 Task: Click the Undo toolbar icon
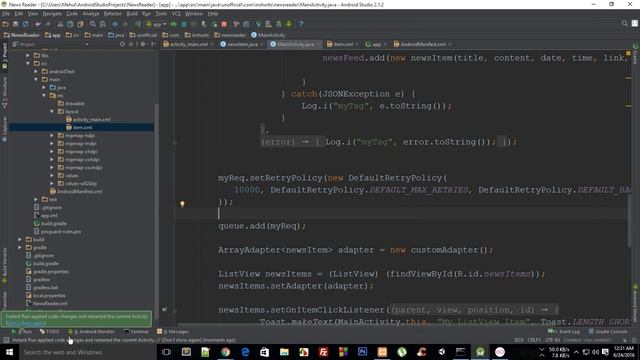coord(38,24)
